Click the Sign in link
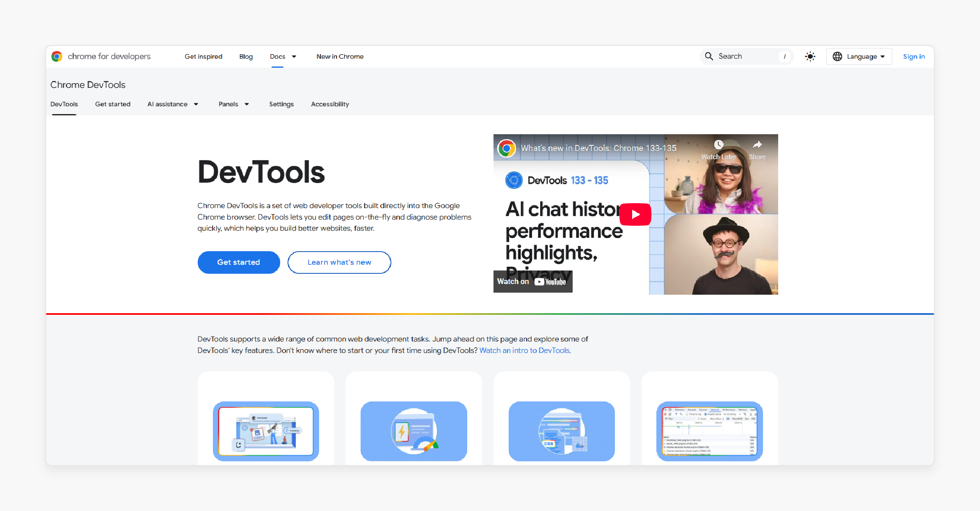Viewport: 980px width, 511px height. 914,56
